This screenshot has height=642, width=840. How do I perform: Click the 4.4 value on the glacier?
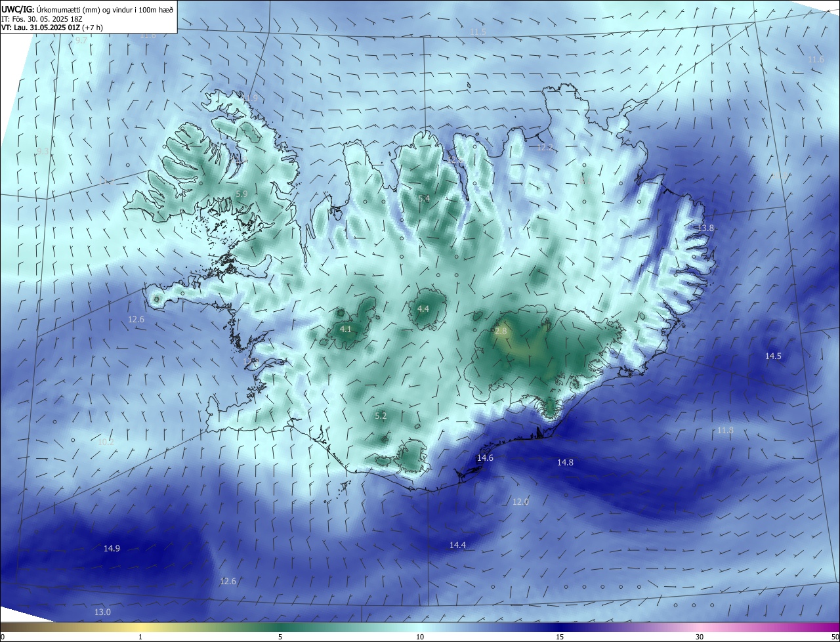pyautogui.click(x=423, y=309)
